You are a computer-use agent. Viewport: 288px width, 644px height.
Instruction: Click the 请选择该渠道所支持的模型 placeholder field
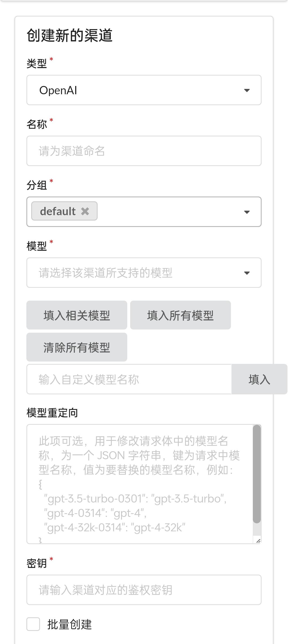pos(133,273)
